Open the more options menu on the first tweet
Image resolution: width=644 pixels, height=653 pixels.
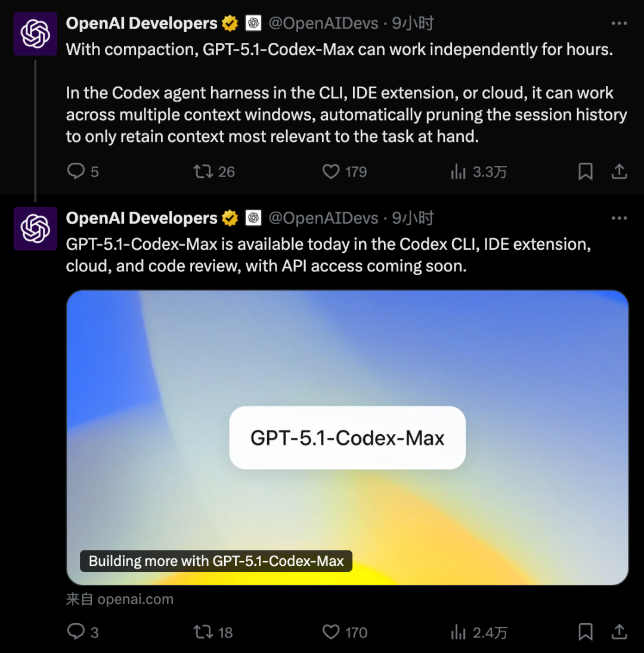click(620, 23)
